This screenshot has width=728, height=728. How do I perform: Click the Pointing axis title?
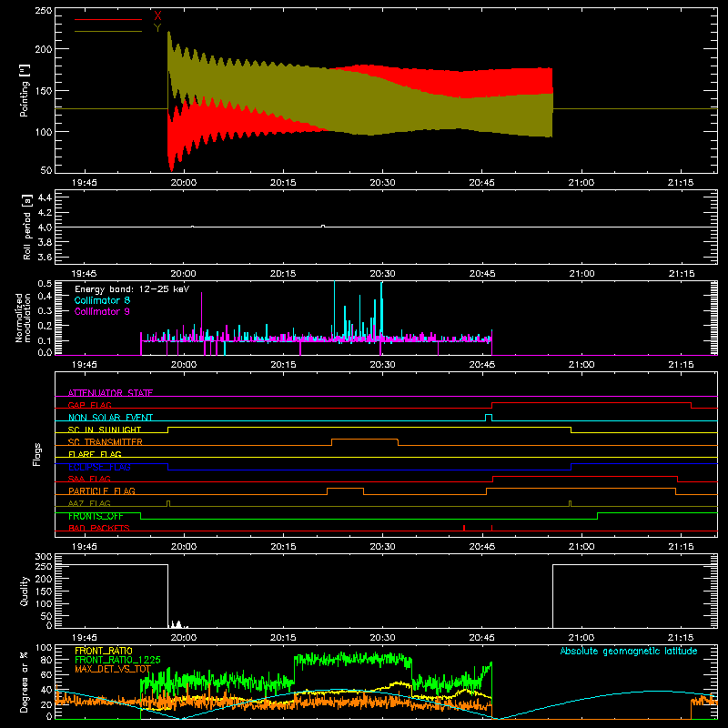pyautogui.click(x=25, y=90)
